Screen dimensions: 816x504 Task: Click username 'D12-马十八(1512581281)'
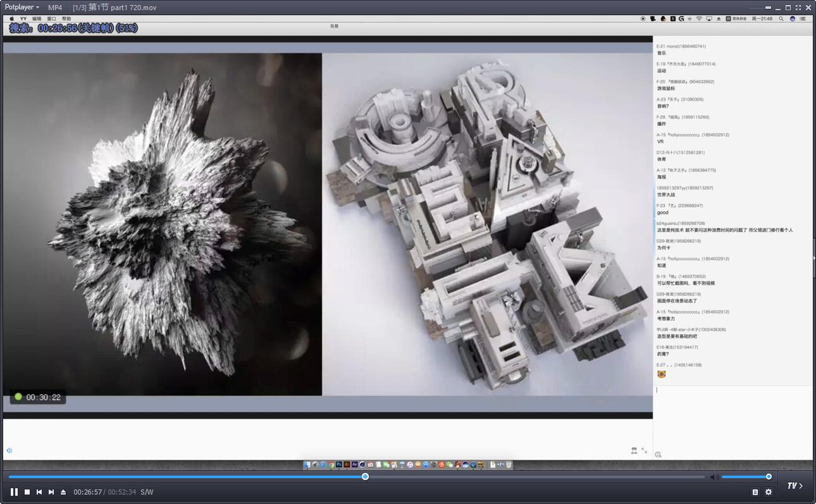click(x=681, y=152)
